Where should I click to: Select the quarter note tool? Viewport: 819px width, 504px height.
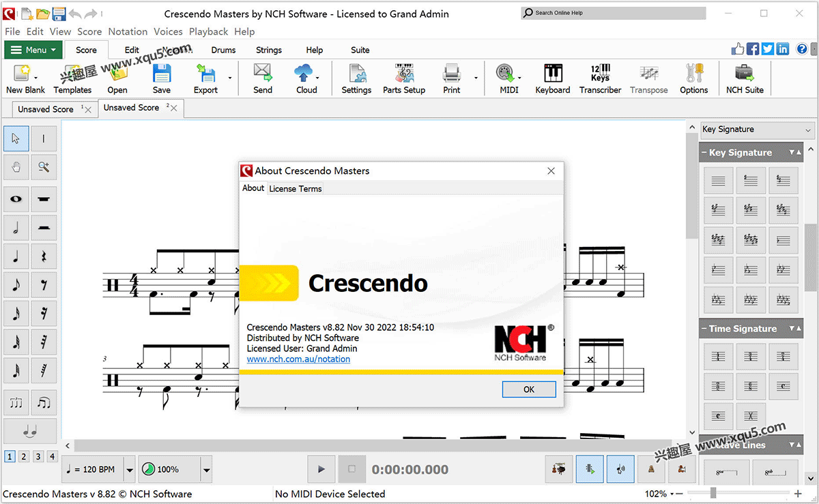[16, 256]
